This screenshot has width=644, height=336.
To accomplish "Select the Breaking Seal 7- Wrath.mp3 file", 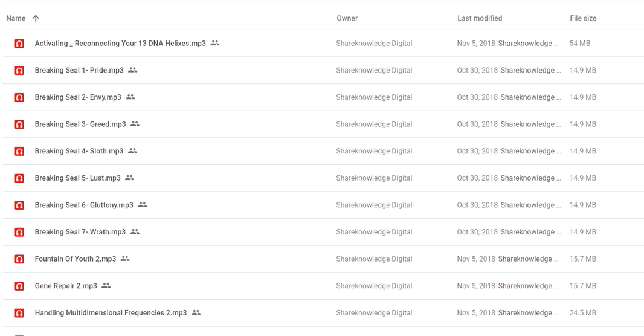I will click(x=80, y=232).
